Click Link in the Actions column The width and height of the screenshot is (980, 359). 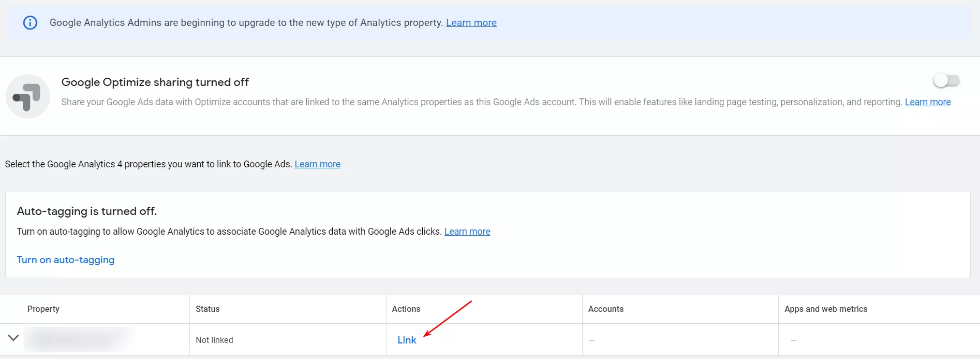click(407, 340)
